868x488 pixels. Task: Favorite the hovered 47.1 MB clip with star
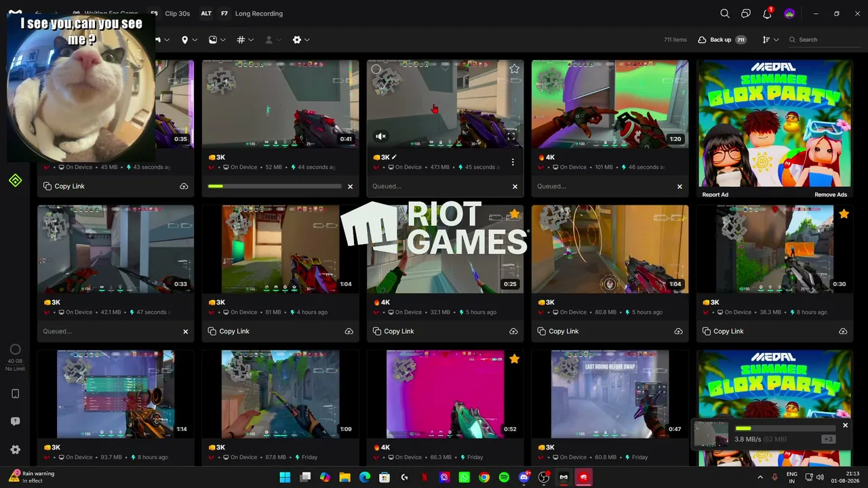click(x=514, y=69)
